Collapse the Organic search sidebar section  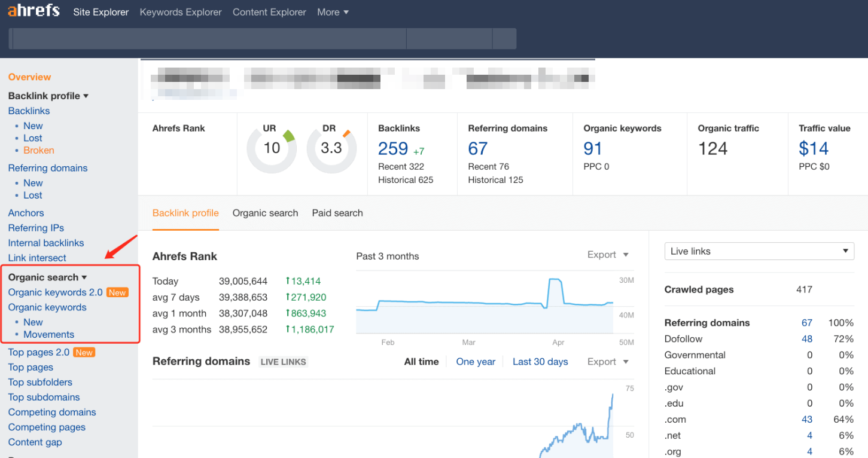[47, 277]
